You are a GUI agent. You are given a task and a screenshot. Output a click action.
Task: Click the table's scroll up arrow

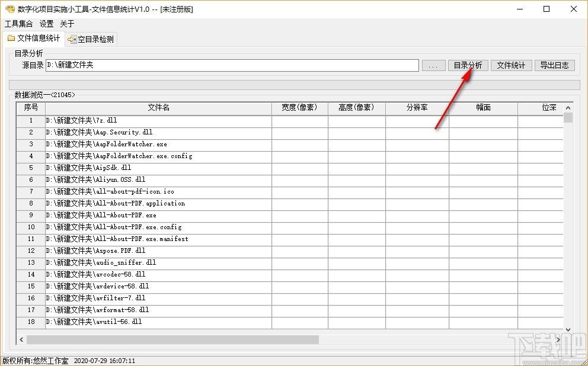click(x=568, y=108)
